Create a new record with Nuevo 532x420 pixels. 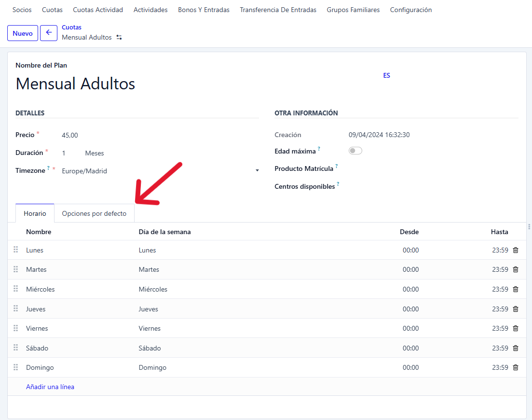tap(23, 33)
